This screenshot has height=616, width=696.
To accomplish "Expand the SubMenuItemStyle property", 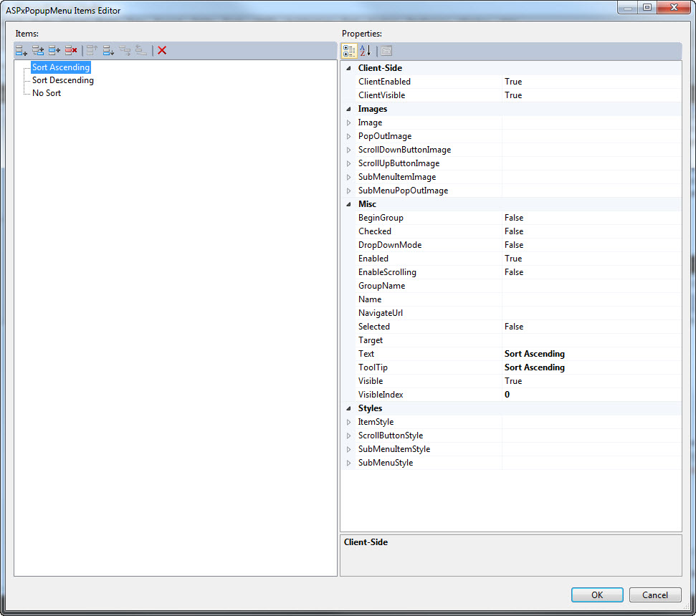I will (348, 449).
